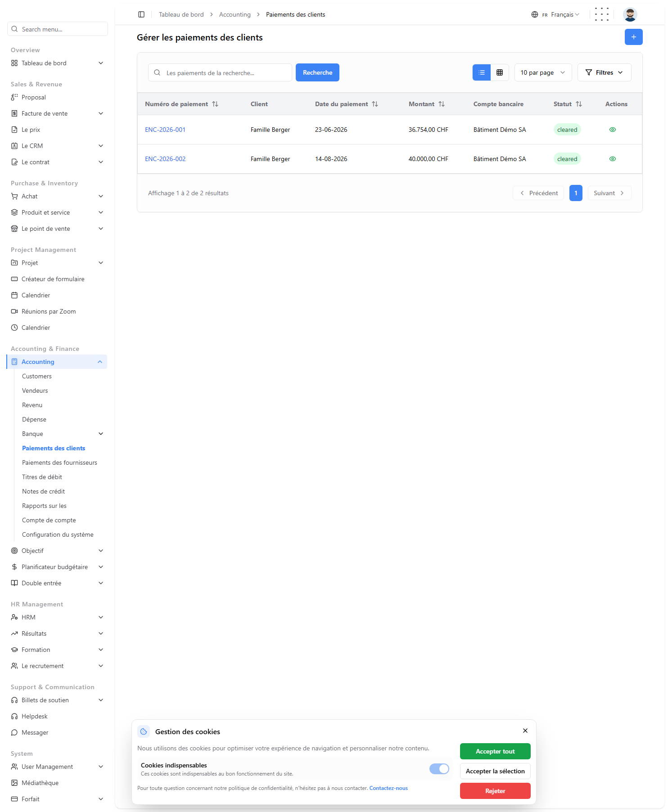Viewport: 668px width, 812px height.
Task: Toggle the sidebar panel icon
Action: [x=141, y=14]
